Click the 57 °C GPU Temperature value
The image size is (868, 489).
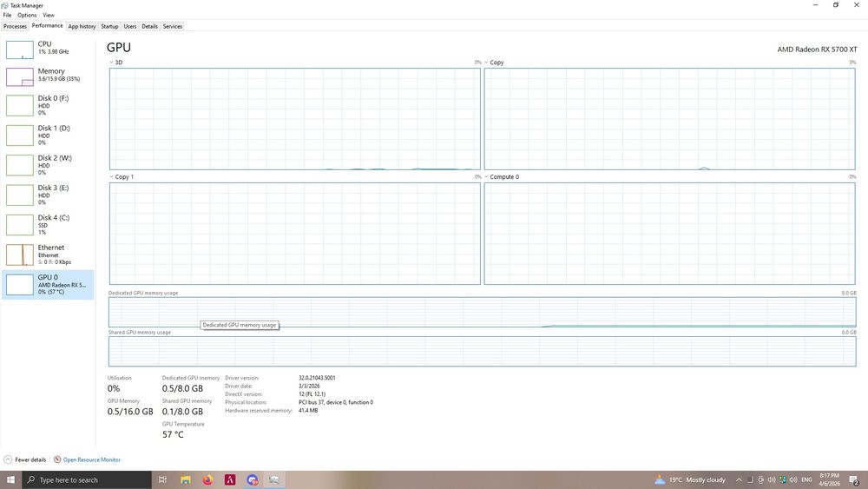173,435
